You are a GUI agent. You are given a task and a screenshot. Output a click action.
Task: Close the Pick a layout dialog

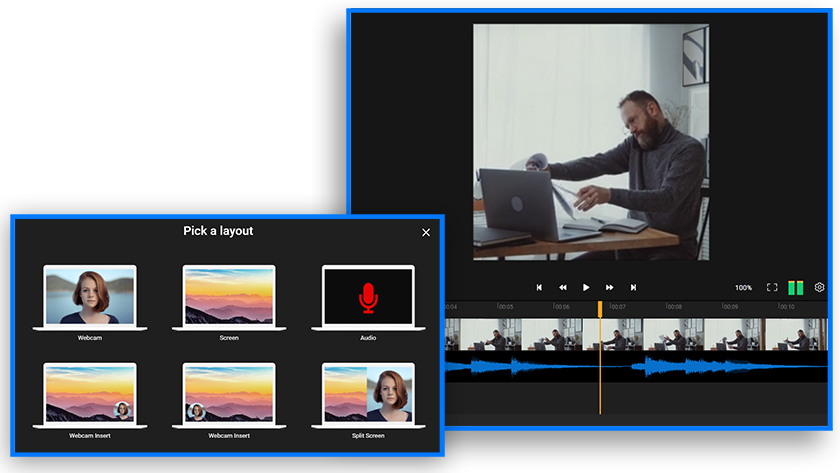click(x=426, y=232)
